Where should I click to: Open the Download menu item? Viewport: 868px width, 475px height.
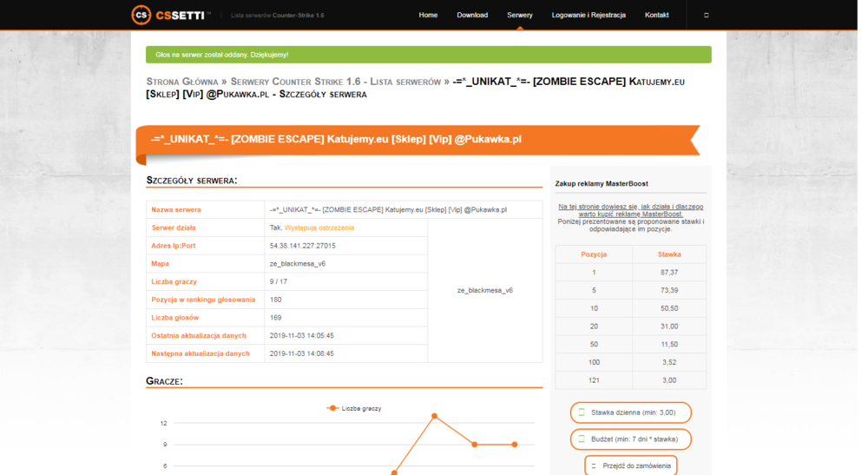(472, 15)
